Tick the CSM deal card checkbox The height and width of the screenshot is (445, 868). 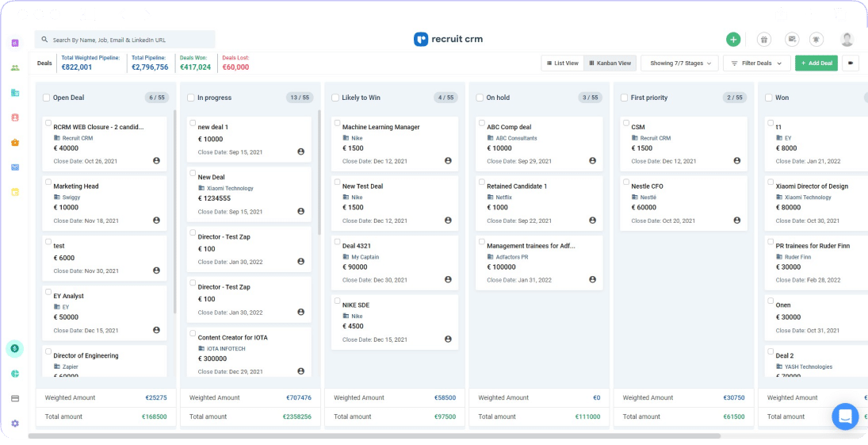coord(626,123)
